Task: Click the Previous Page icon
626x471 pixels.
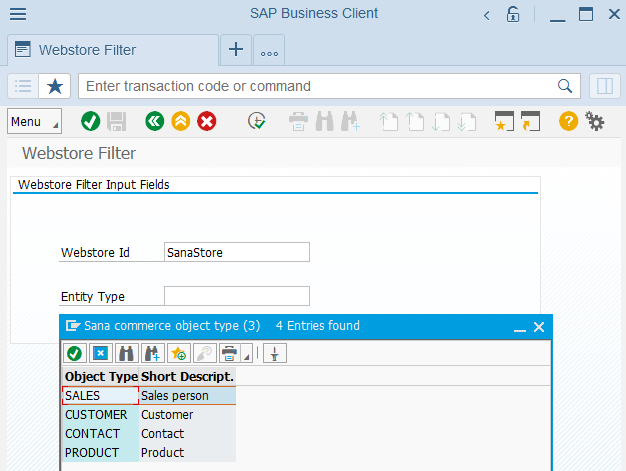Action: point(415,121)
